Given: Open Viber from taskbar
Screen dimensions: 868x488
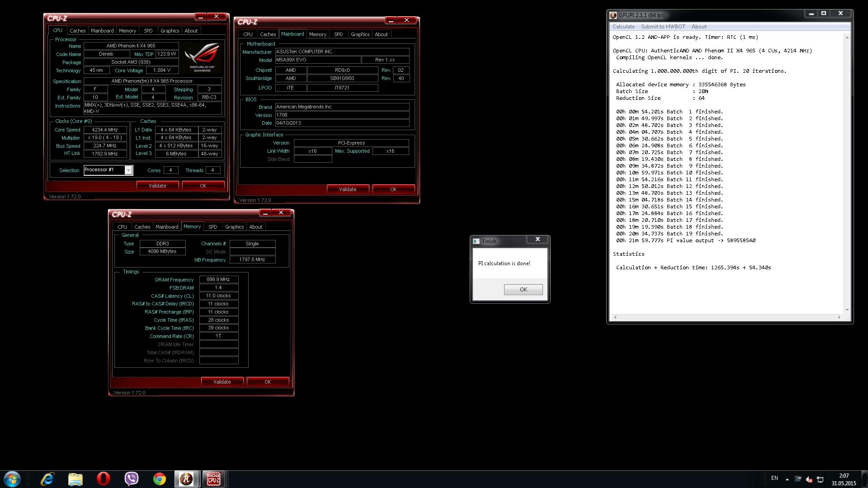Looking at the screenshot, I should [132, 479].
